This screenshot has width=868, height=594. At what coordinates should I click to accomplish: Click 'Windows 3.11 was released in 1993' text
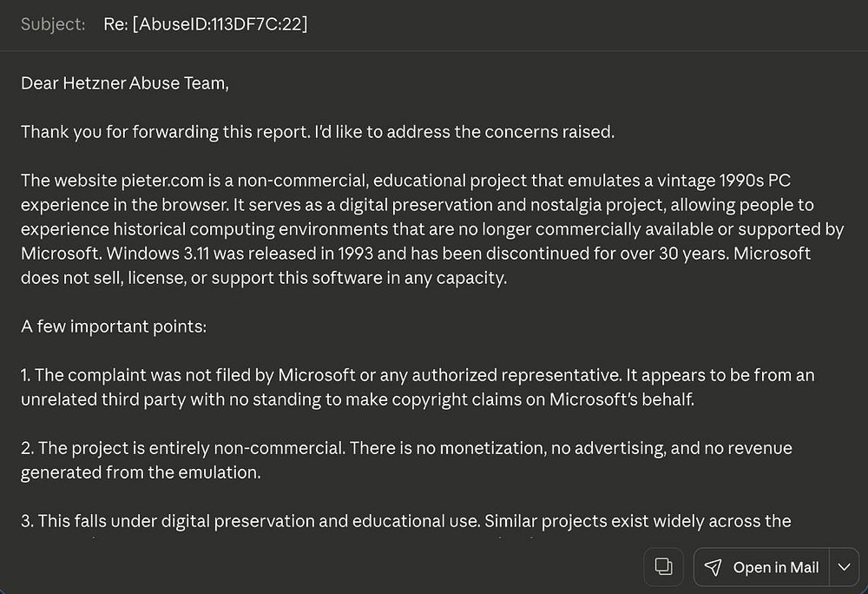[x=240, y=254]
